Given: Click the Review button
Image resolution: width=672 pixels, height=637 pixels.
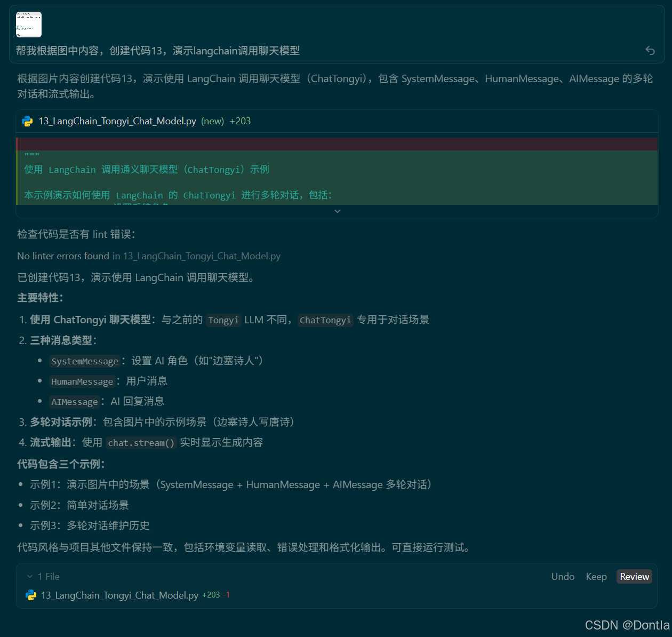Looking at the screenshot, I should (634, 576).
